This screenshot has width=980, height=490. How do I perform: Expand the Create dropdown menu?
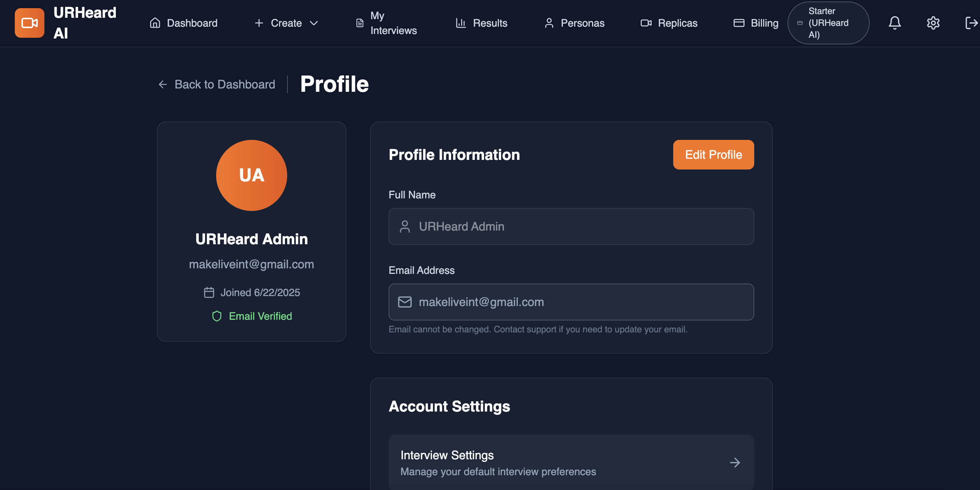286,23
